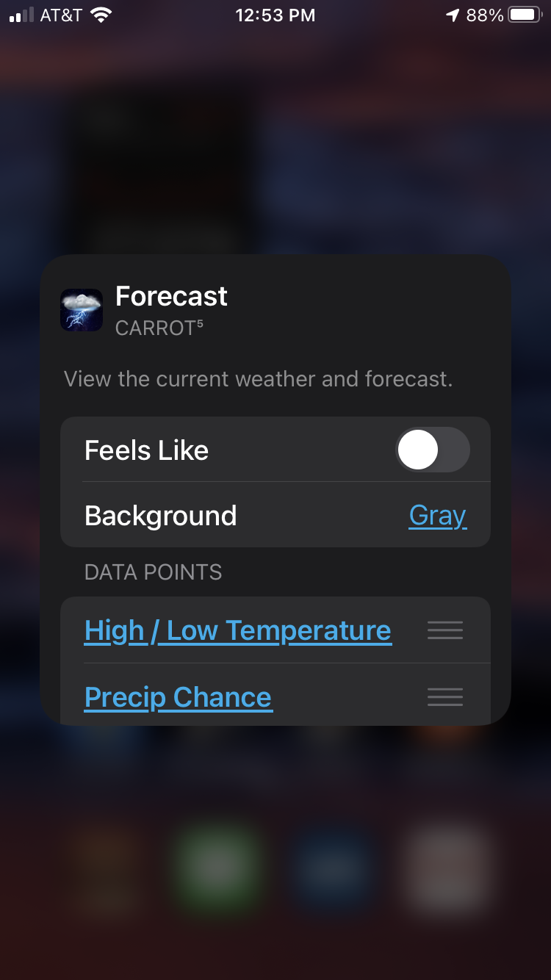Tap the 12:53 PM clock in the status bar
551x980 pixels.
point(275,15)
